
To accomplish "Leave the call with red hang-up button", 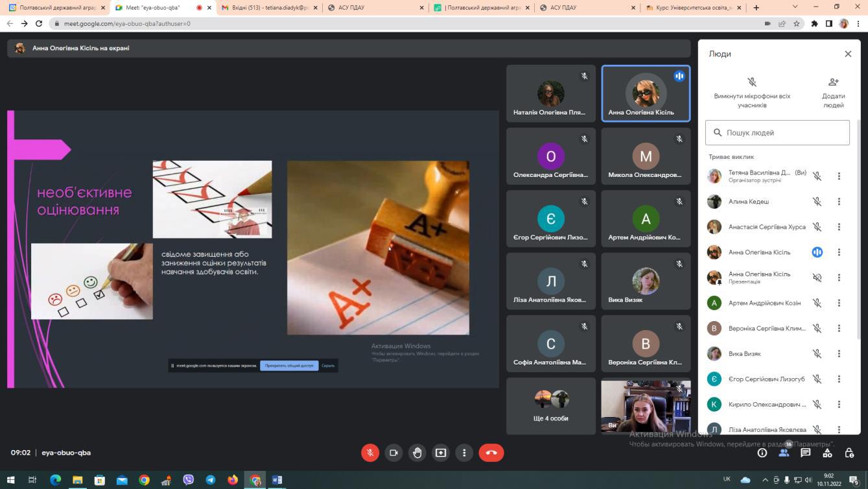I will (491, 453).
